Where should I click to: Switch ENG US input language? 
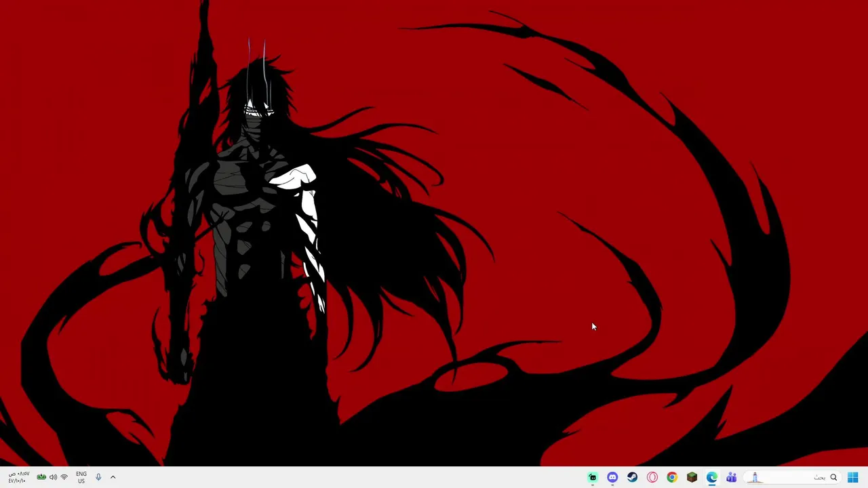tap(81, 477)
